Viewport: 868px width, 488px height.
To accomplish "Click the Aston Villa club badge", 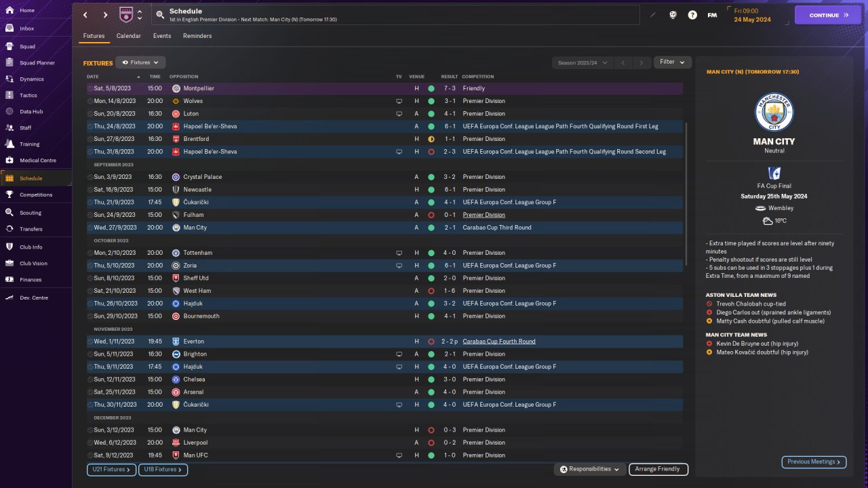I will (126, 15).
